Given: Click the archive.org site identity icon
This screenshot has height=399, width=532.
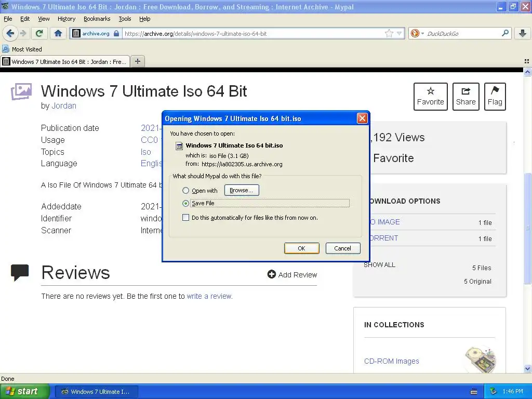Looking at the screenshot, I should (x=76, y=33).
